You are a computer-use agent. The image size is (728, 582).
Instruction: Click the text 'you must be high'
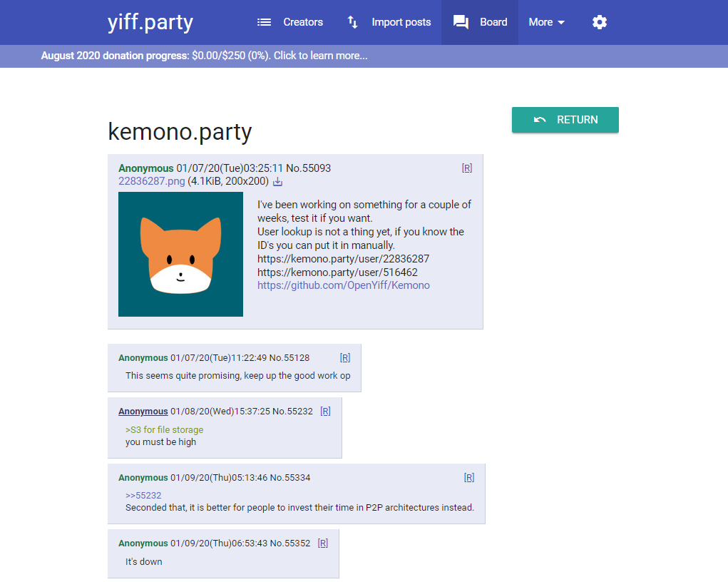pyautogui.click(x=160, y=441)
